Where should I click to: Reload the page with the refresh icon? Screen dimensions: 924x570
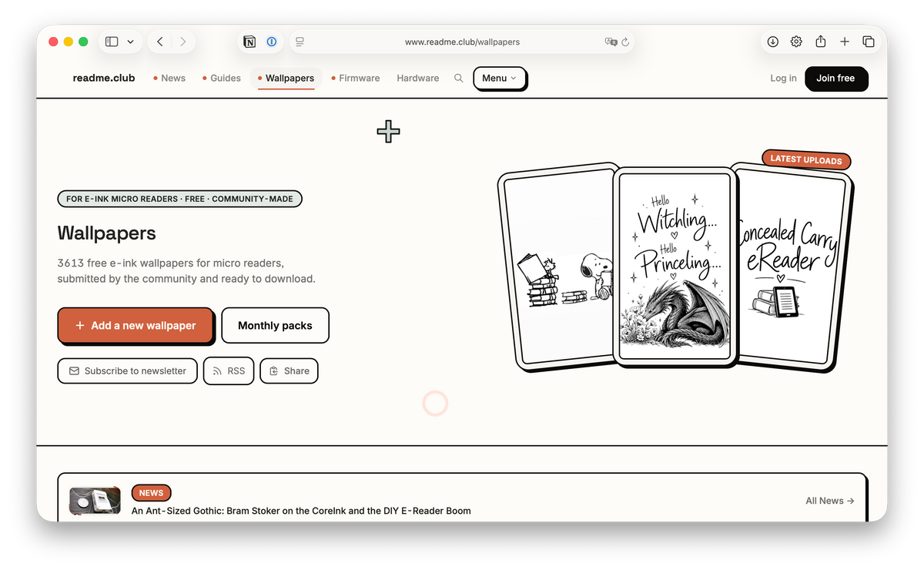pos(625,42)
